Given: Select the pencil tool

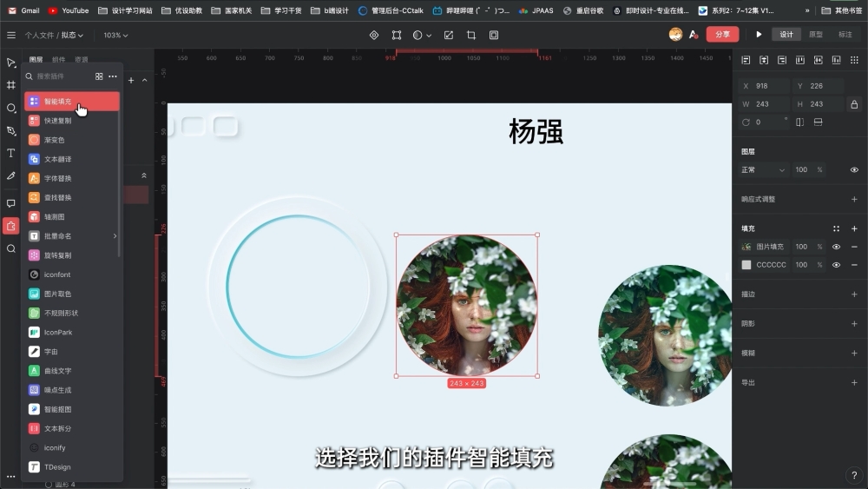Looking at the screenshot, I should click(x=11, y=175).
